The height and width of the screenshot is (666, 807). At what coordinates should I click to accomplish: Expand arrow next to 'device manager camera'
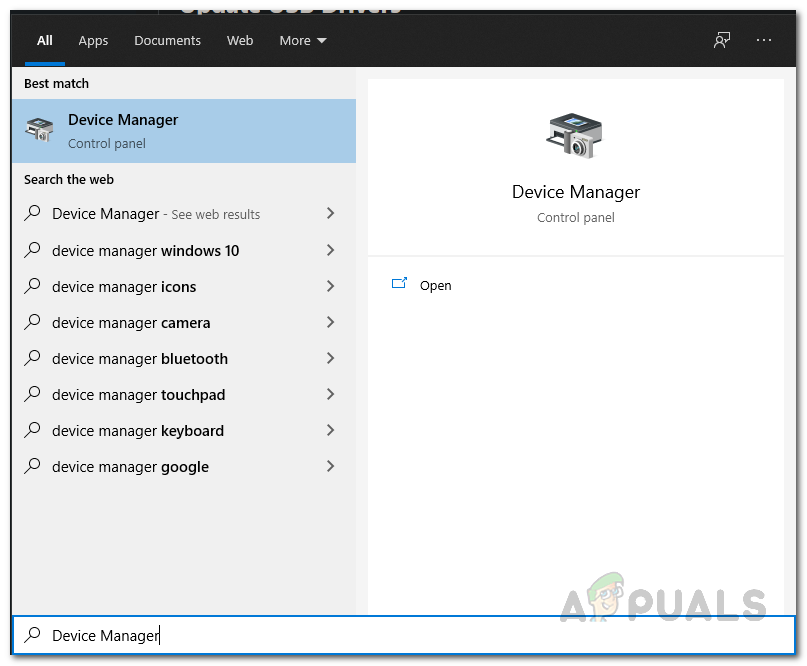pos(330,323)
